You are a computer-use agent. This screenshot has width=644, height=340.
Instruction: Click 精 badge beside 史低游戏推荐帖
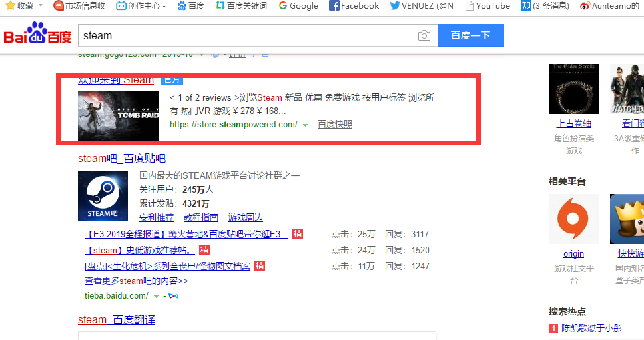tap(204, 250)
